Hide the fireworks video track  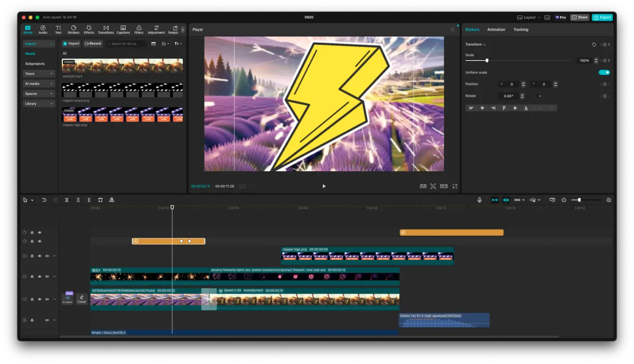(x=40, y=276)
